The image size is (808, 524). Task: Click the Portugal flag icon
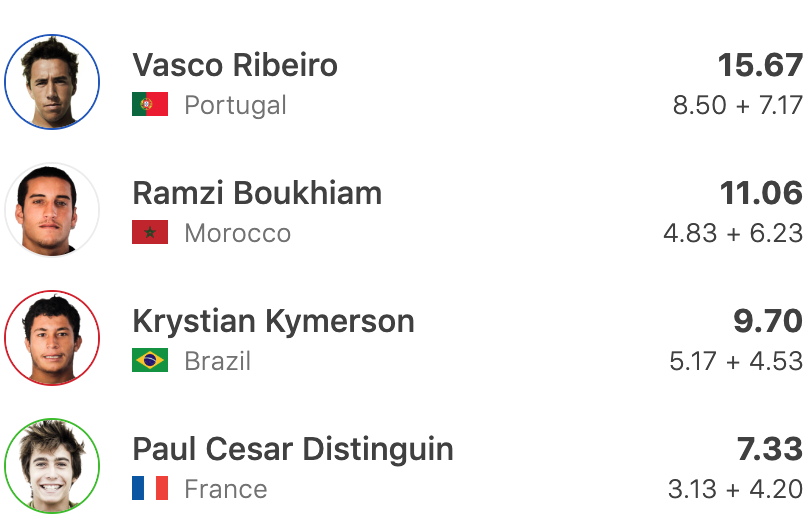pos(150,105)
